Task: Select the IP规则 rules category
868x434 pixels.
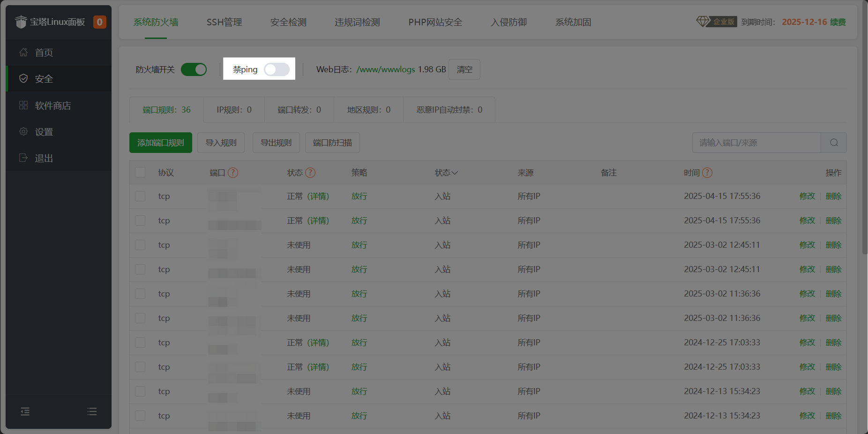Action: (x=234, y=109)
